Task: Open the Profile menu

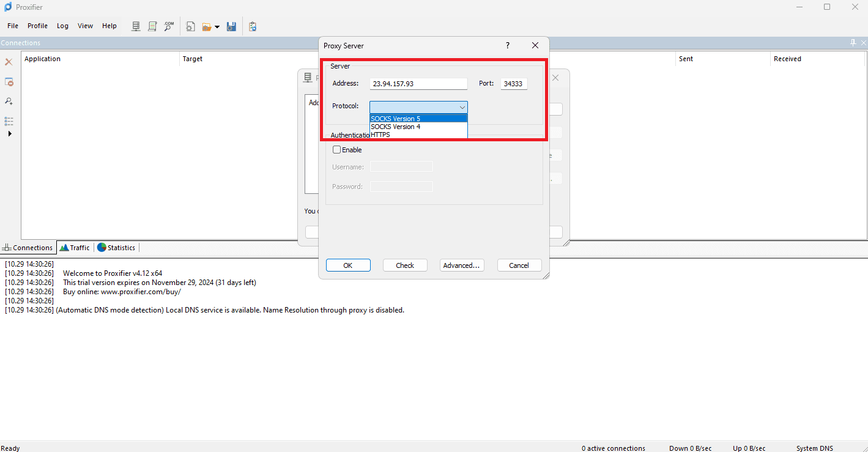Action: pos(37,26)
